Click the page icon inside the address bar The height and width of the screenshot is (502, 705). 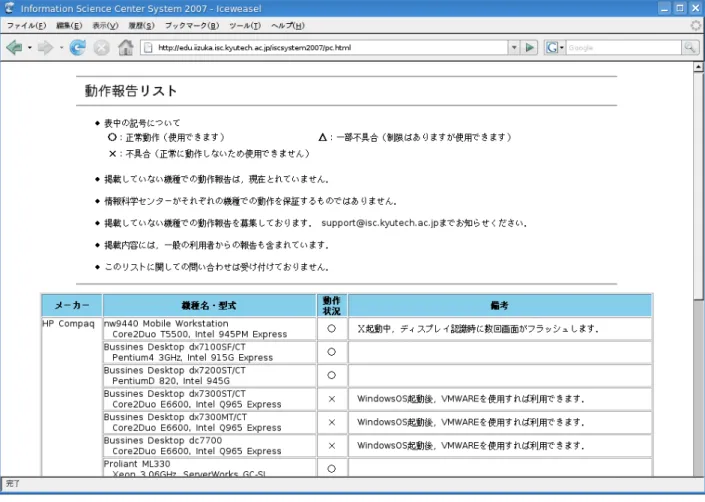[x=148, y=48]
